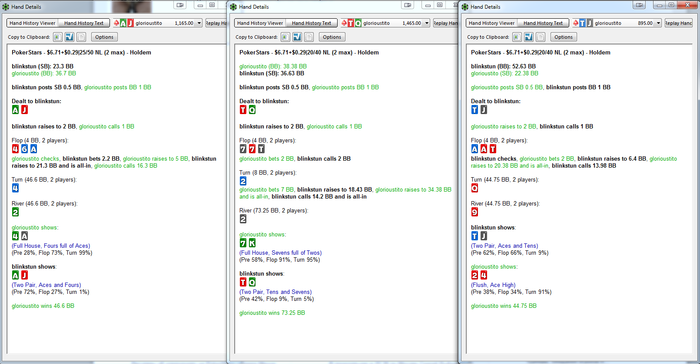Click PokerStars spade icon in the 1,465.00 hand selector

pyautogui.click(x=344, y=23)
